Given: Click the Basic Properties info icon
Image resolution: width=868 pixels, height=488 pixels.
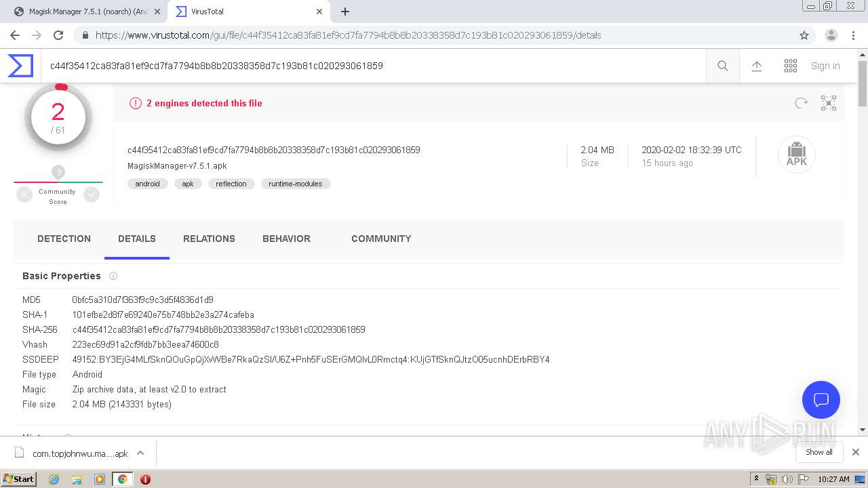Looking at the screenshot, I should coord(113,276).
